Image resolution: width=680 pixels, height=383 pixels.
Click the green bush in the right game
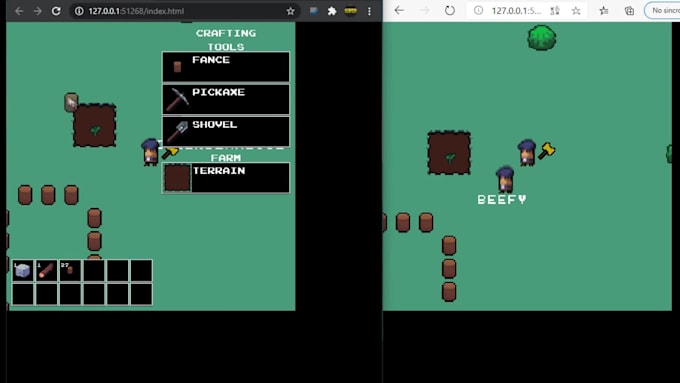point(542,38)
